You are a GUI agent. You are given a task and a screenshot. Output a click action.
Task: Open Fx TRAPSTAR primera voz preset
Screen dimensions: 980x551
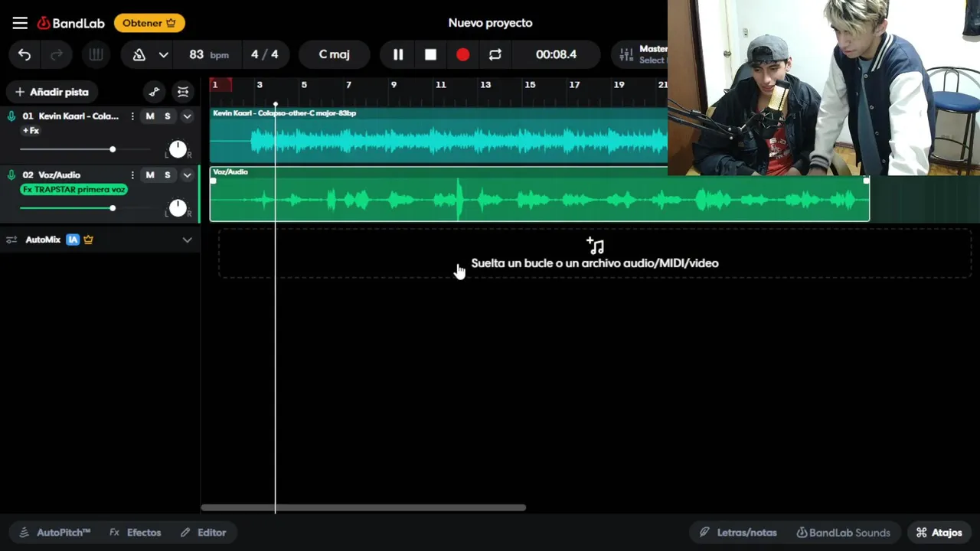tap(73, 190)
